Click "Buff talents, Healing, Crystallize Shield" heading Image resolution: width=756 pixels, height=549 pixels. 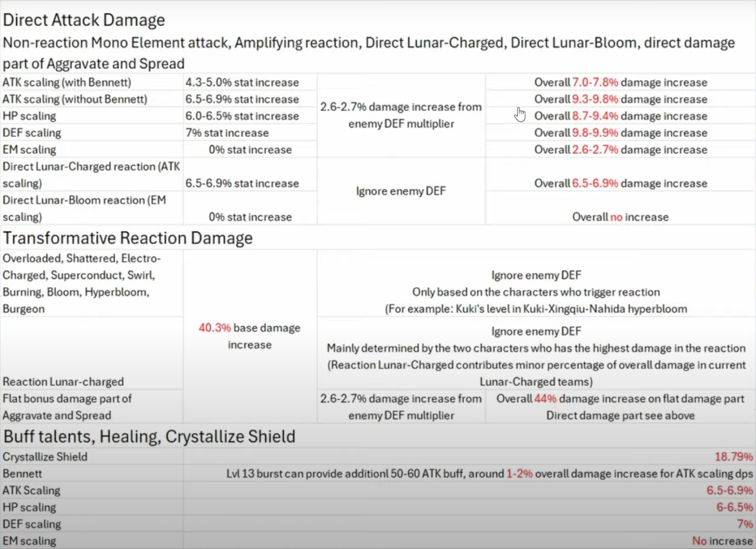click(149, 436)
